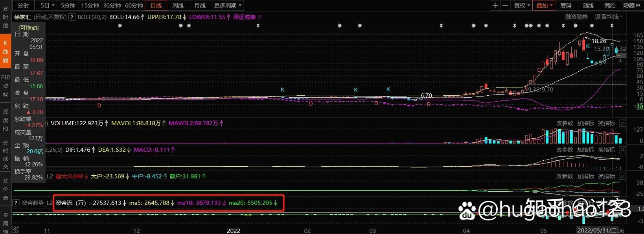Close the VOLUME indicator panel
The height and width of the screenshot is (234, 644).
click(622, 123)
